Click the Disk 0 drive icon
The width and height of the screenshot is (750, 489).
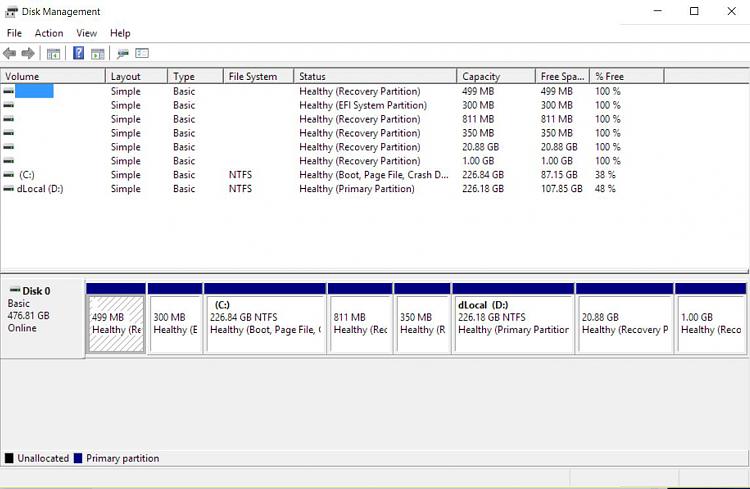[15, 290]
